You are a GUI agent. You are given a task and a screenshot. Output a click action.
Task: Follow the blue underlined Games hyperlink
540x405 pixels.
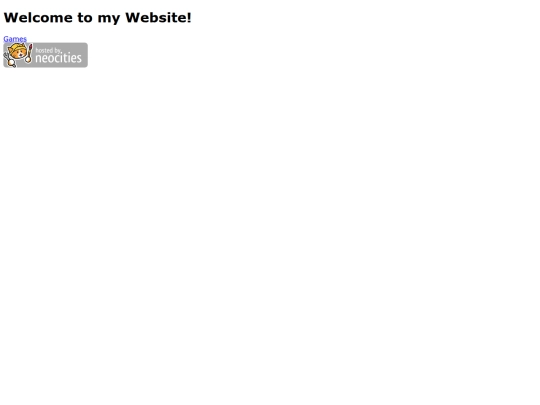click(15, 39)
